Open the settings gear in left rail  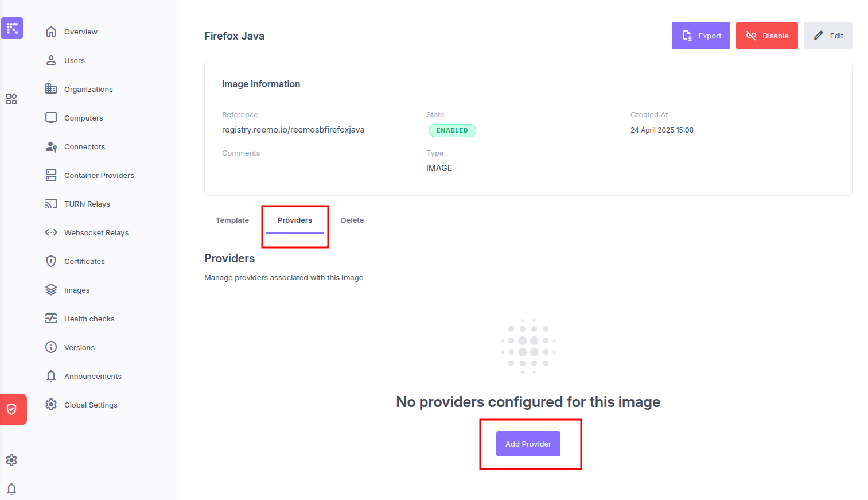(11, 460)
